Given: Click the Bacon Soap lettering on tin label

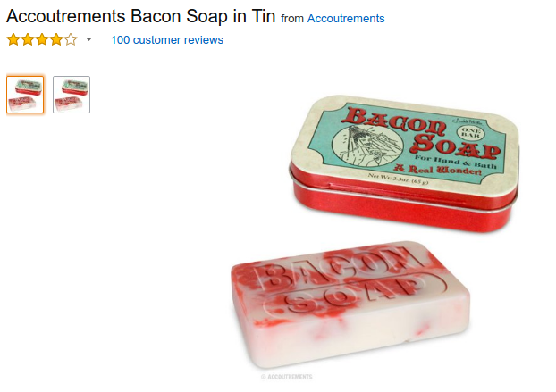Looking at the screenshot, I should pos(420,133).
